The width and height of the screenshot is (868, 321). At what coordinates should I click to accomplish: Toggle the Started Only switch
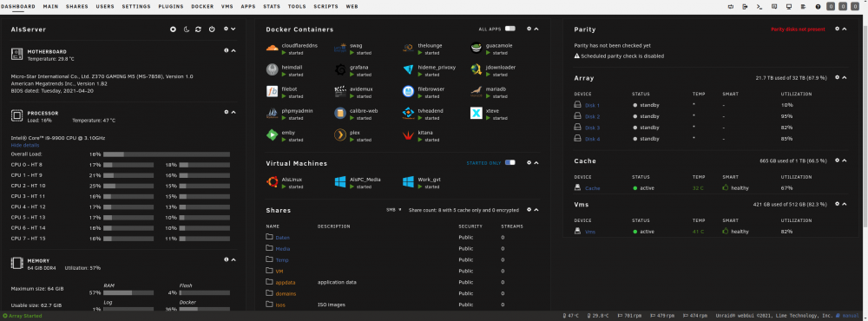tap(510, 163)
